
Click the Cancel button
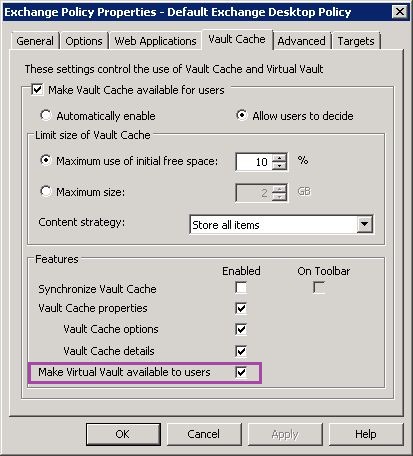[204, 434]
